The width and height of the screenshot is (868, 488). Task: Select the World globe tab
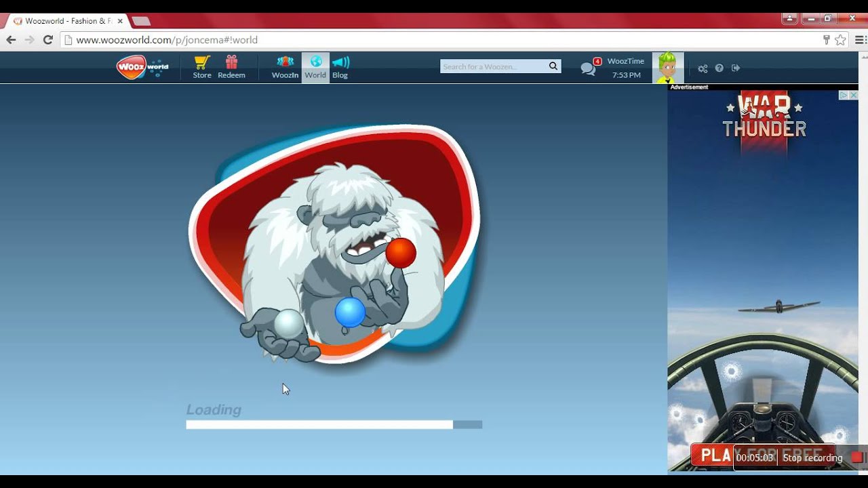coord(315,68)
